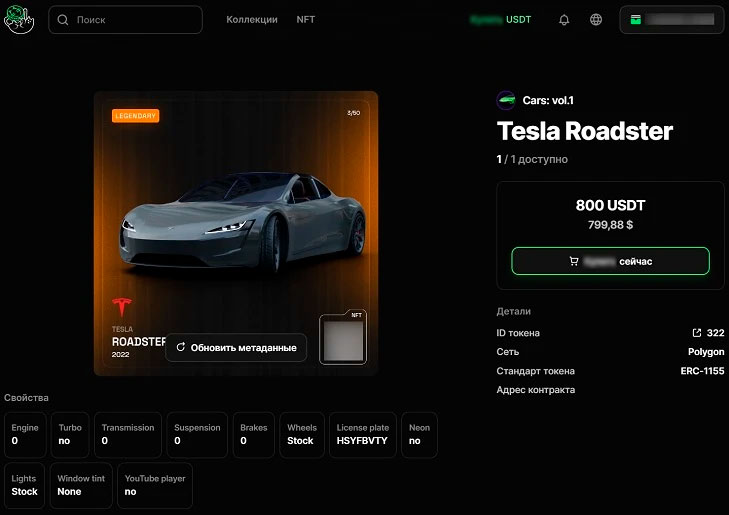The image size is (729, 515).
Task: Click the site logo in the header
Action: tap(18, 19)
